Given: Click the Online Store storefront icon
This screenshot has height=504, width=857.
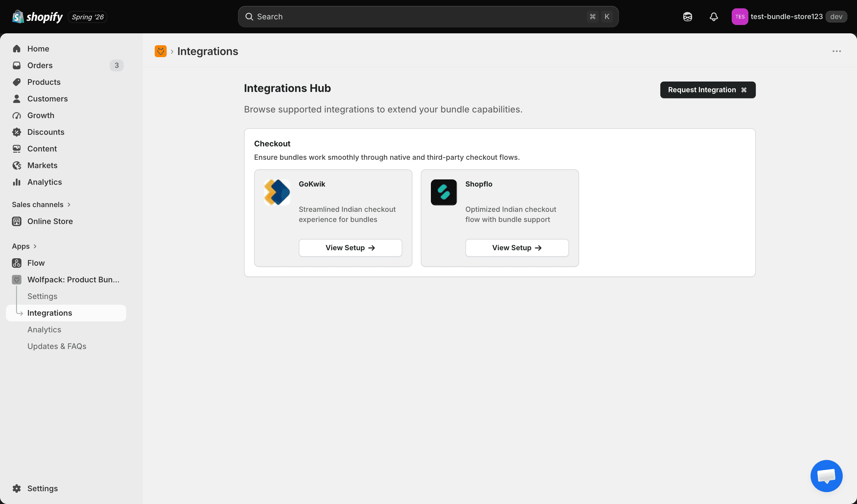Looking at the screenshot, I should click(x=17, y=221).
